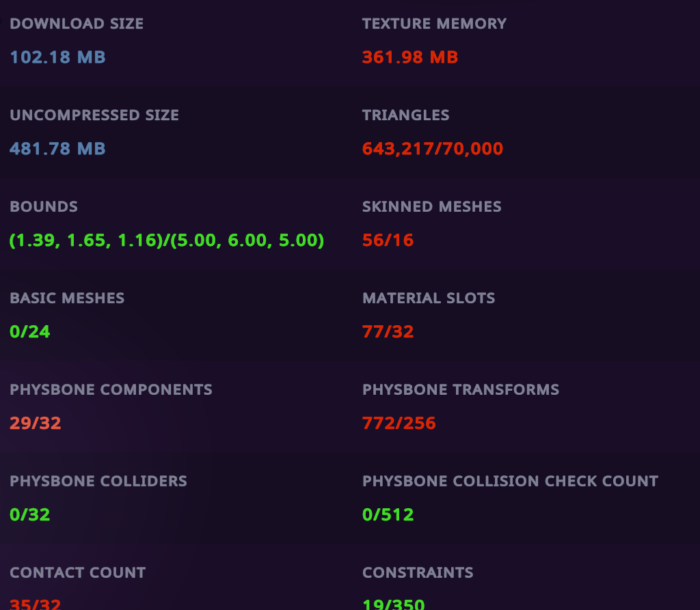
Task: Select the UNCOMPRESSED SIZE label
Action: (x=94, y=115)
